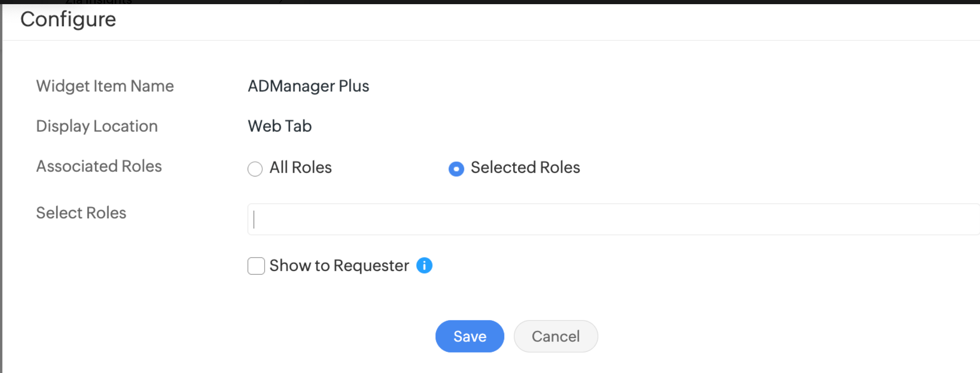Click the dimmed overlay strip left of dialog
The image size is (980, 373).
point(1,188)
